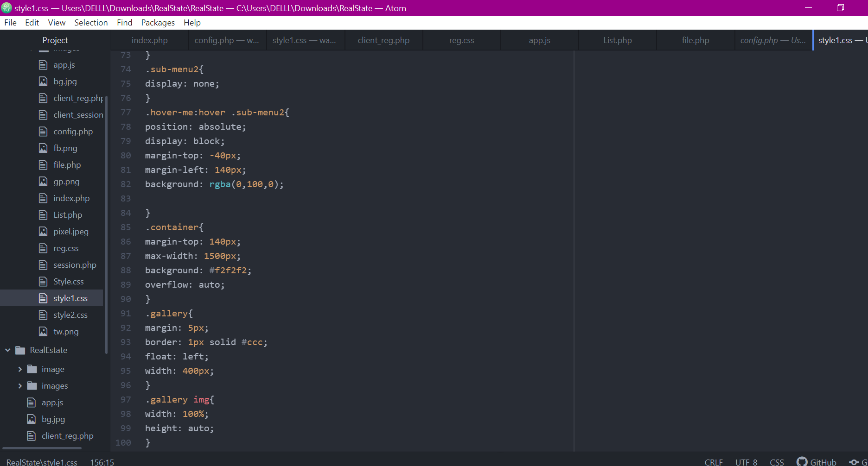868x466 pixels.
Task: Place cursor on 'background: #f2f2f2;' line
Action: pyautogui.click(x=198, y=270)
